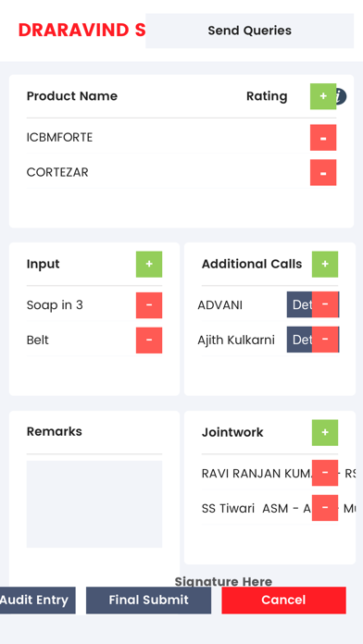This screenshot has width=363, height=644.
Task: Remove ICBMFORTE product from list
Action: pyautogui.click(x=323, y=138)
